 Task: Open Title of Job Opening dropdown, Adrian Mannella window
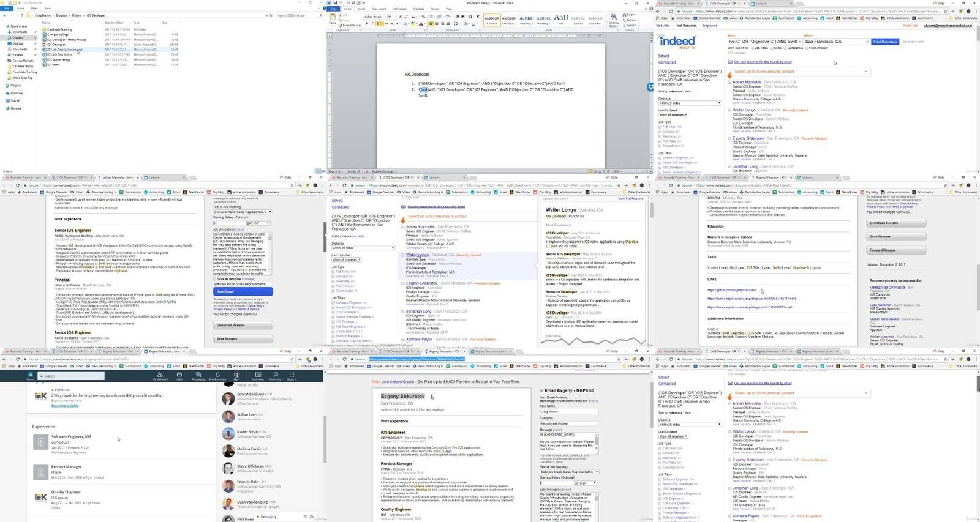pos(243,212)
